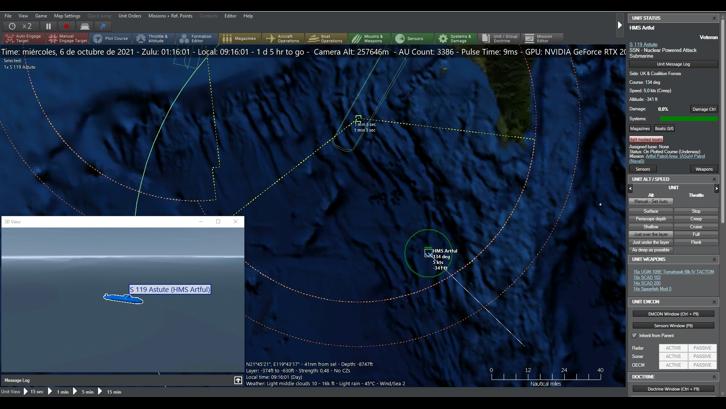Expand the Message Log with the arrow icon
The height and width of the screenshot is (409, 726).
tap(238, 380)
